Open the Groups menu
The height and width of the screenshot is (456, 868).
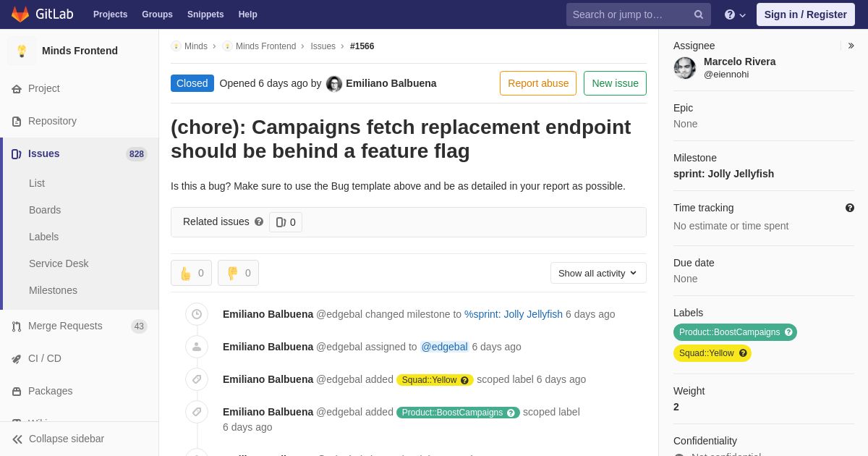(157, 14)
